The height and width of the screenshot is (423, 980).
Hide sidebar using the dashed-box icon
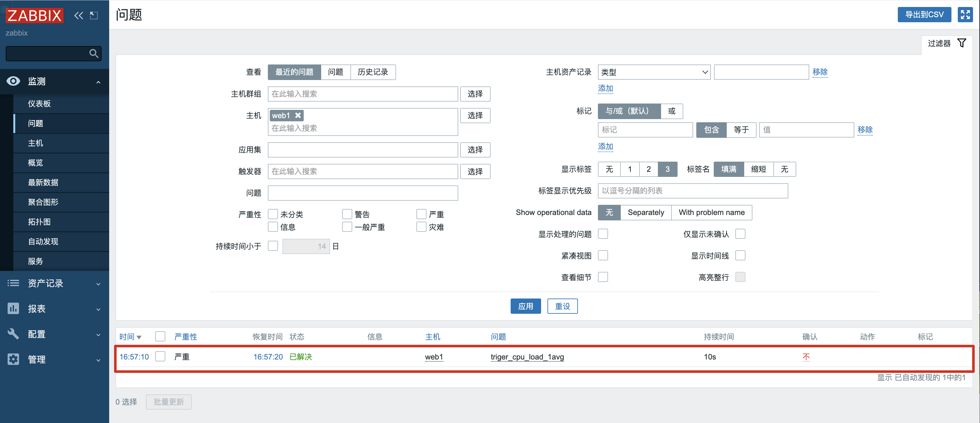coord(94,15)
